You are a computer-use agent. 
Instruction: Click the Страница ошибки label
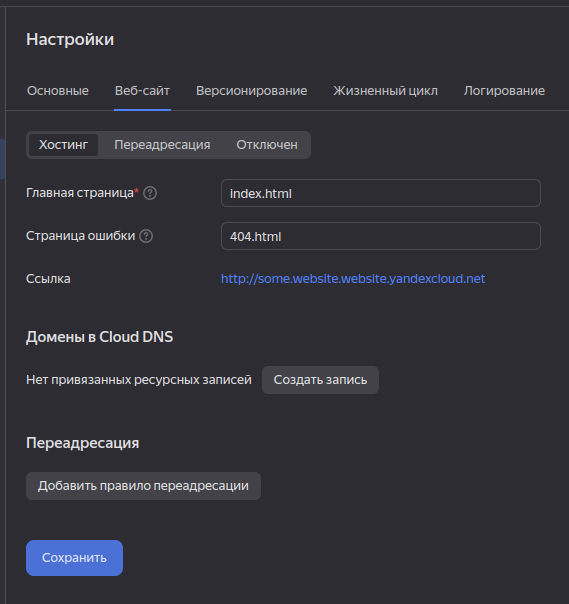[x=81, y=236]
